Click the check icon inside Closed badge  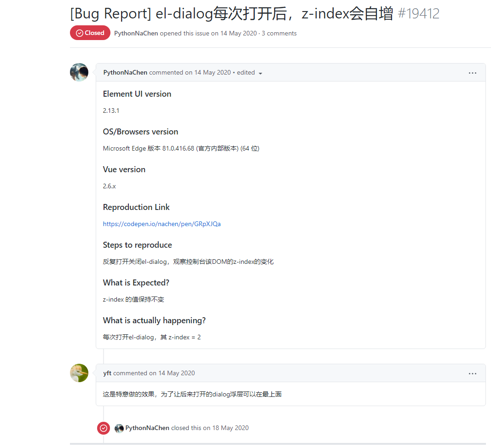[80, 33]
